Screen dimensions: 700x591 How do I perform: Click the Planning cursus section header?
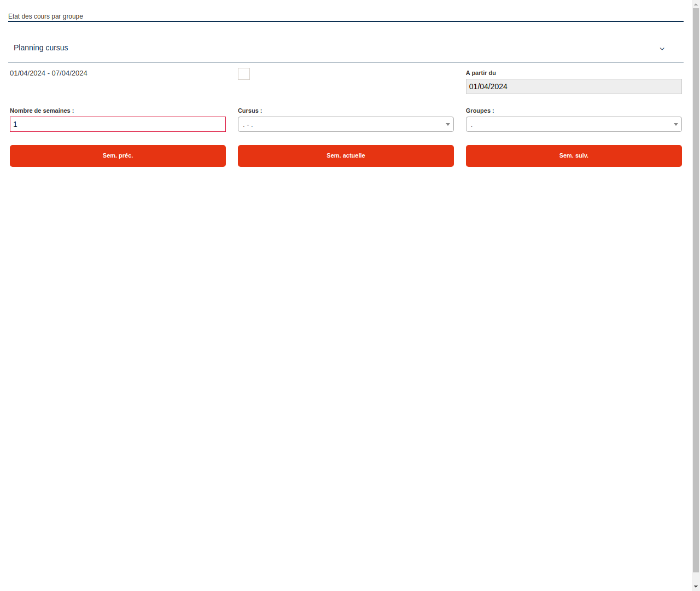[40, 48]
